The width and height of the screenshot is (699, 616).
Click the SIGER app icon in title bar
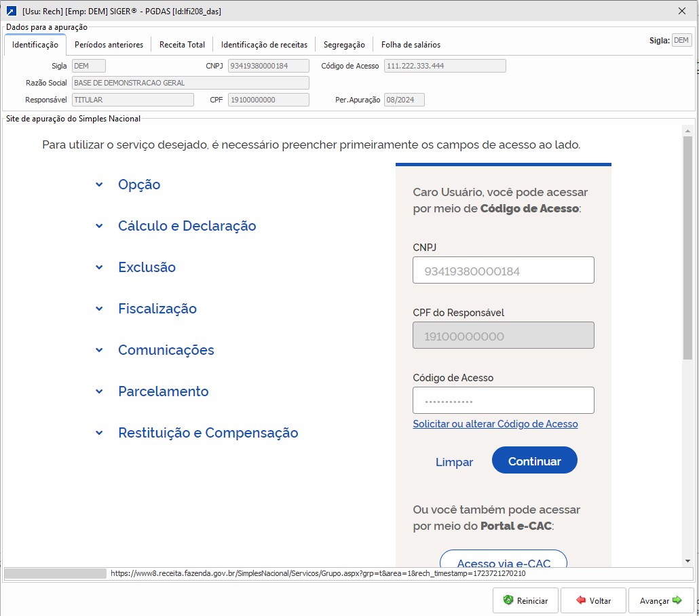12,11
